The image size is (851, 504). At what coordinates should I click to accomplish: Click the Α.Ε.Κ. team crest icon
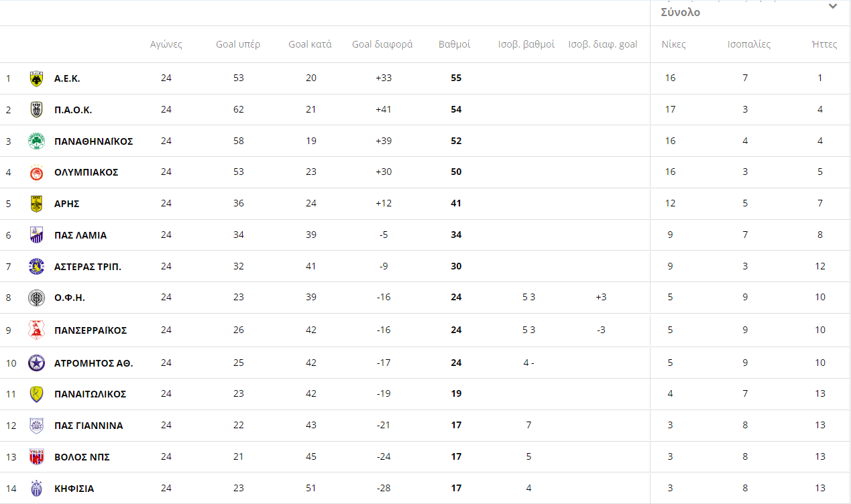[x=37, y=78]
